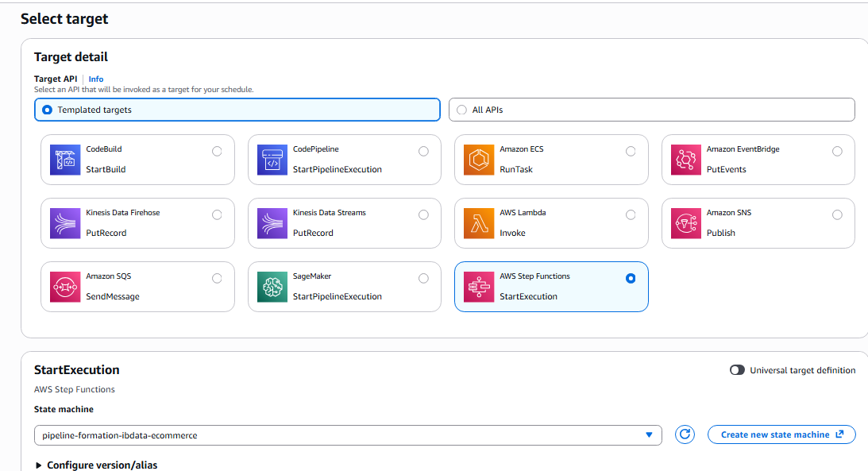This screenshot has height=471, width=868.
Task: Select the Amazon ECS RunTask radio button
Action: point(631,151)
